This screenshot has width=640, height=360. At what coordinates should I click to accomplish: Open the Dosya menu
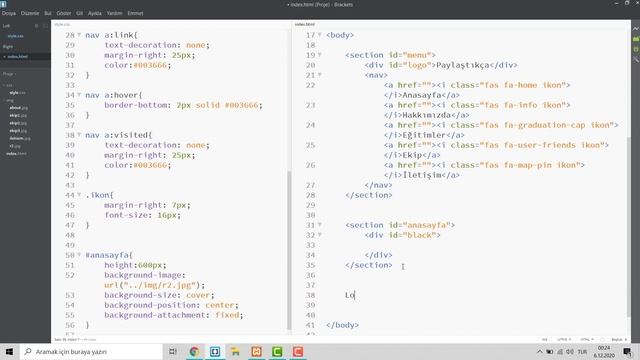point(9,13)
